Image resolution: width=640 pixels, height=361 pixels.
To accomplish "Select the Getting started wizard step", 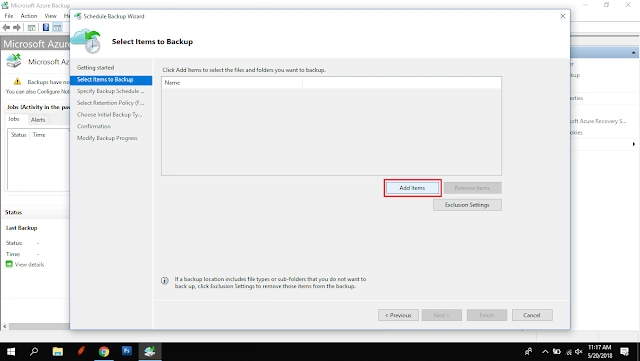I will 96,68.
